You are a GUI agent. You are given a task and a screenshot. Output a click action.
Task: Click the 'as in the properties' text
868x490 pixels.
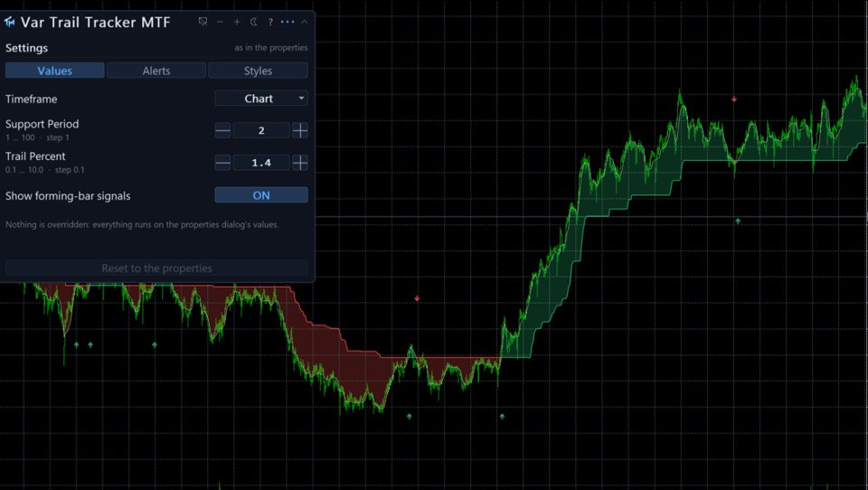(270, 48)
